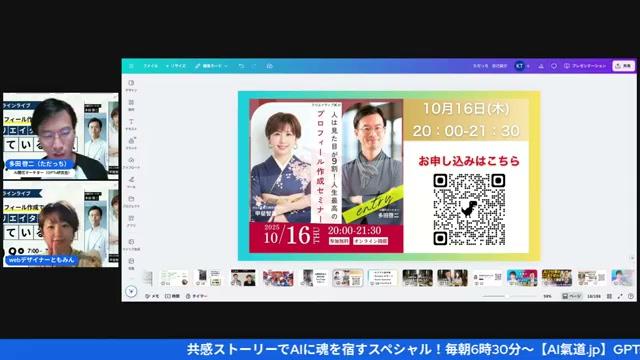Open the comments speech-bubble icon
This screenshot has height=360, width=640.
click(x=554, y=66)
